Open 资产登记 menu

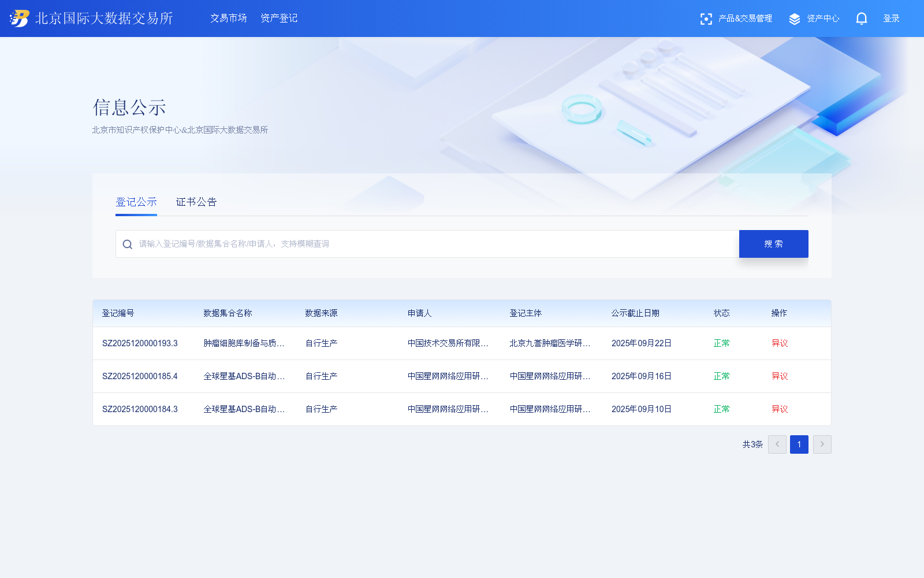(279, 18)
